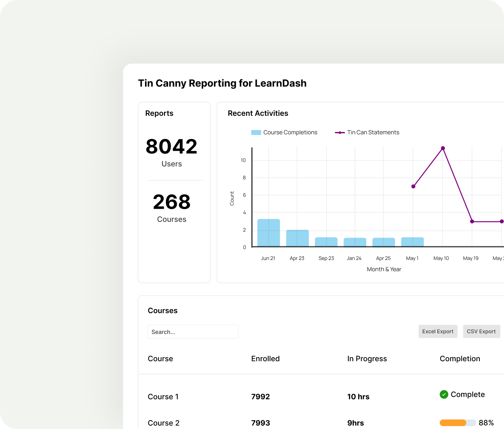Select the Jun 21 completions bar
504x429 pixels.
pyautogui.click(x=268, y=233)
